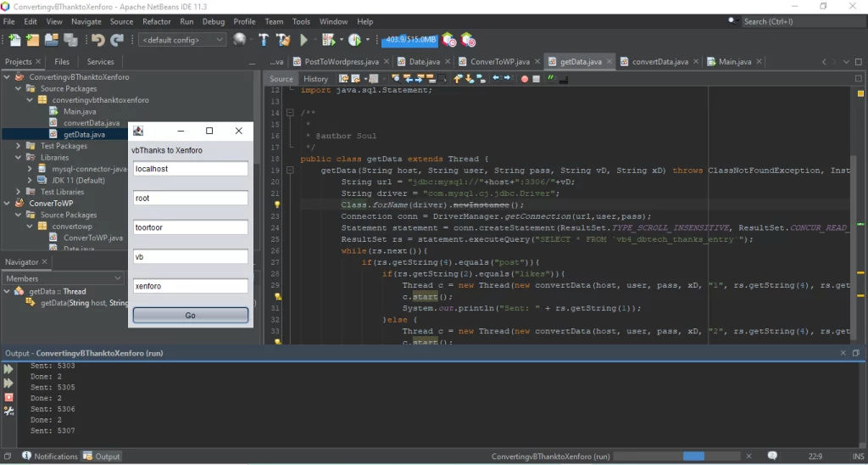
Task: Stop the running program with the red stop icon
Action: tap(8, 397)
